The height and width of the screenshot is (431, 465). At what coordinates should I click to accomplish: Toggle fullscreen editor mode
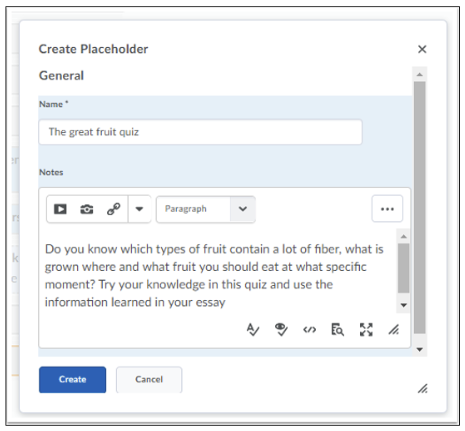(x=366, y=330)
